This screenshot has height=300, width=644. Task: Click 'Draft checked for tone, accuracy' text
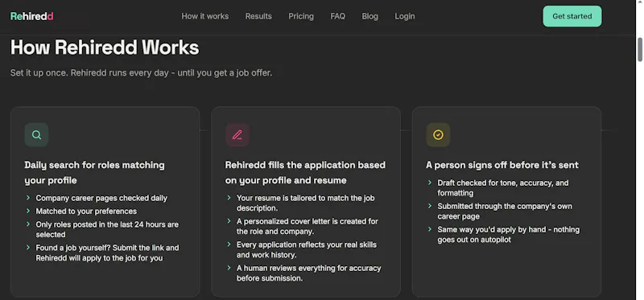click(x=503, y=187)
